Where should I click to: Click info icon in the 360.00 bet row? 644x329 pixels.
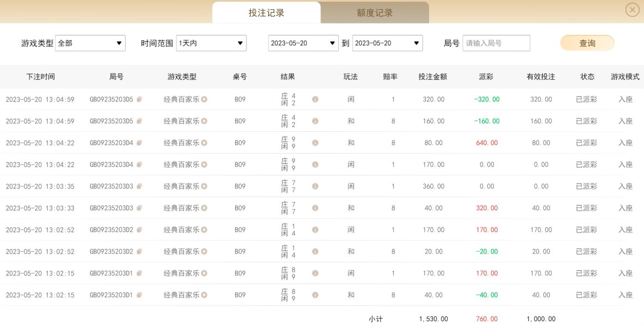[315, 187]
